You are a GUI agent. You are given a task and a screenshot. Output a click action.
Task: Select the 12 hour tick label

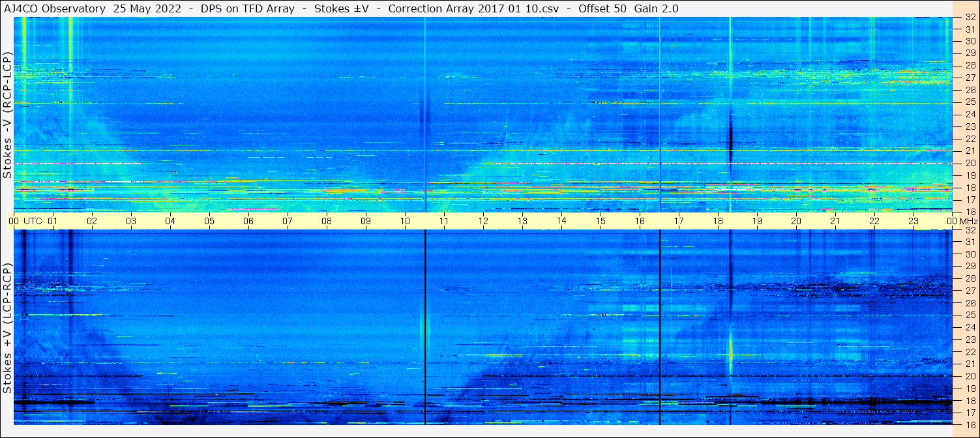[483, 221]
